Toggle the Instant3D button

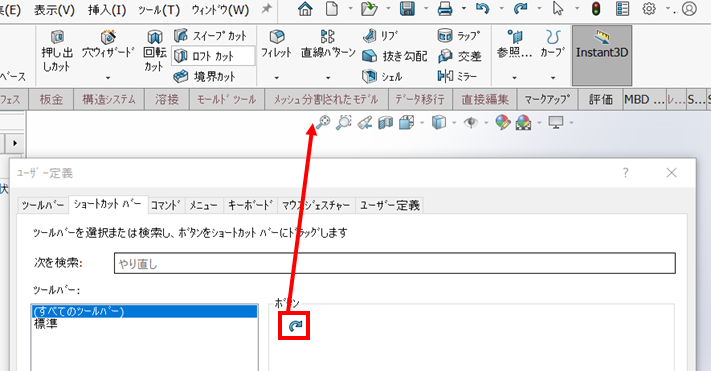(602, 55)
